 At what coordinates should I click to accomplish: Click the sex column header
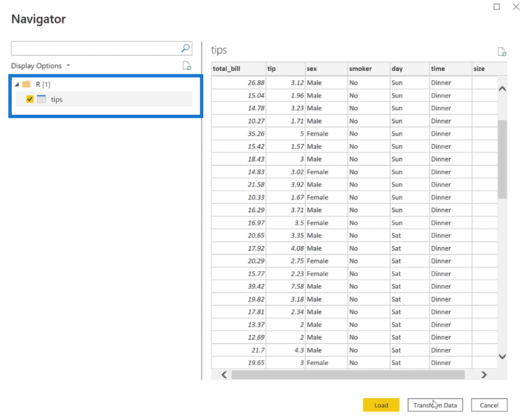pyautogui.click(x=326, y=69)
